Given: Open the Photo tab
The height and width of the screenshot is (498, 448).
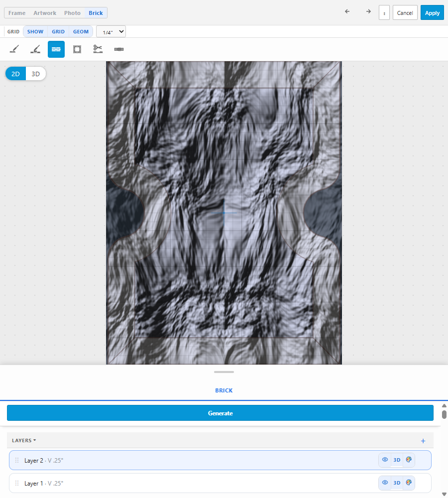Looking at the screenshot, I should [x=72, y=13].
